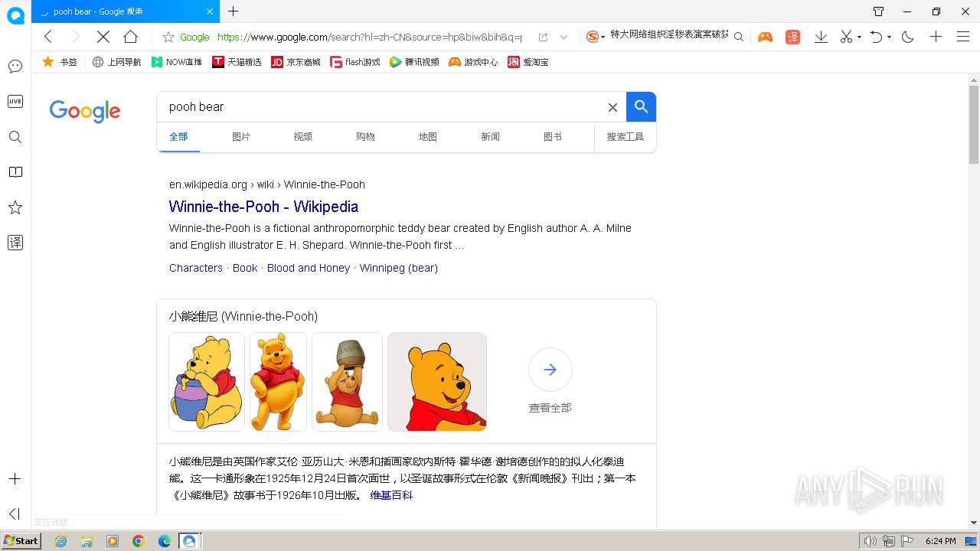Open the 京东商城 bookmark
The image size is (980, 551).
click(296, 62)
